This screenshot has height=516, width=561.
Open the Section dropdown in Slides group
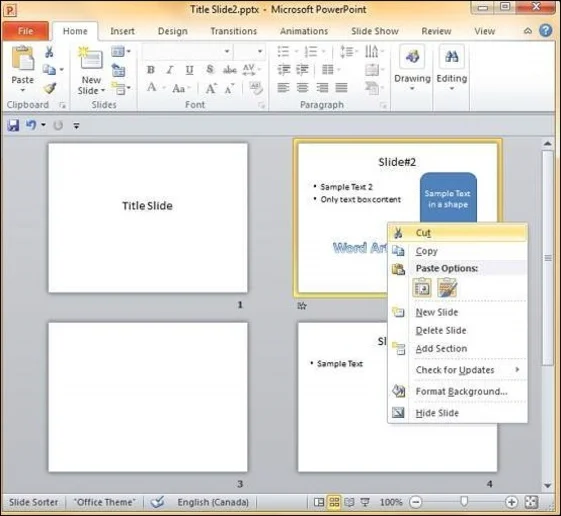(121, 88)
